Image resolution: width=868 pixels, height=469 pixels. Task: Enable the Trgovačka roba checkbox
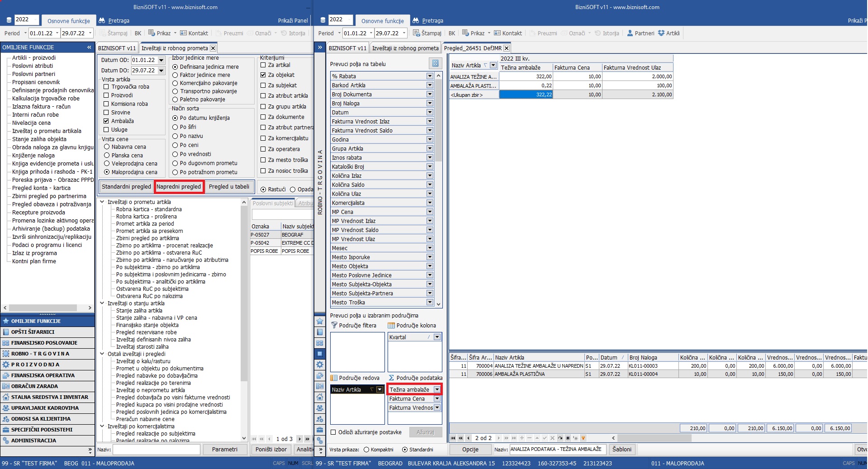[x=106, y=87]
